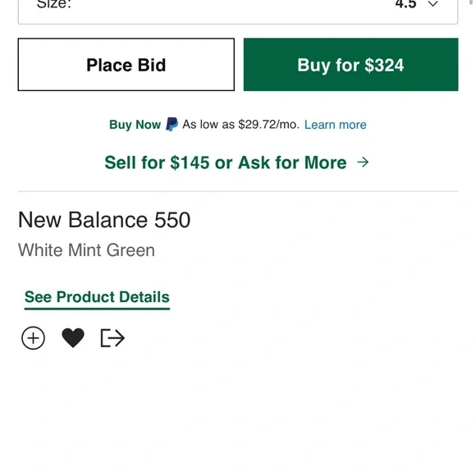This screenshot has width=476, height=476.
Task: Click the Buy for $324 button
Action: tap(350, 64)
